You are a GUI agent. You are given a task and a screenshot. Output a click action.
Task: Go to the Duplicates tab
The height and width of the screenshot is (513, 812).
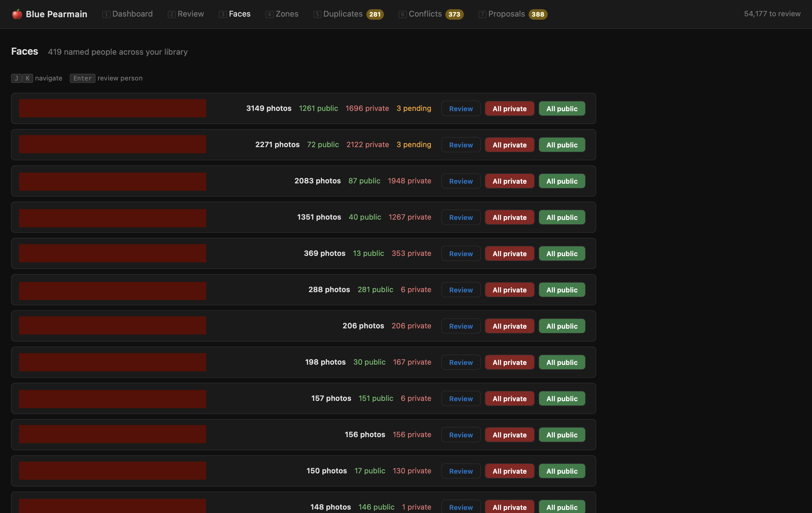pos(348,14)
